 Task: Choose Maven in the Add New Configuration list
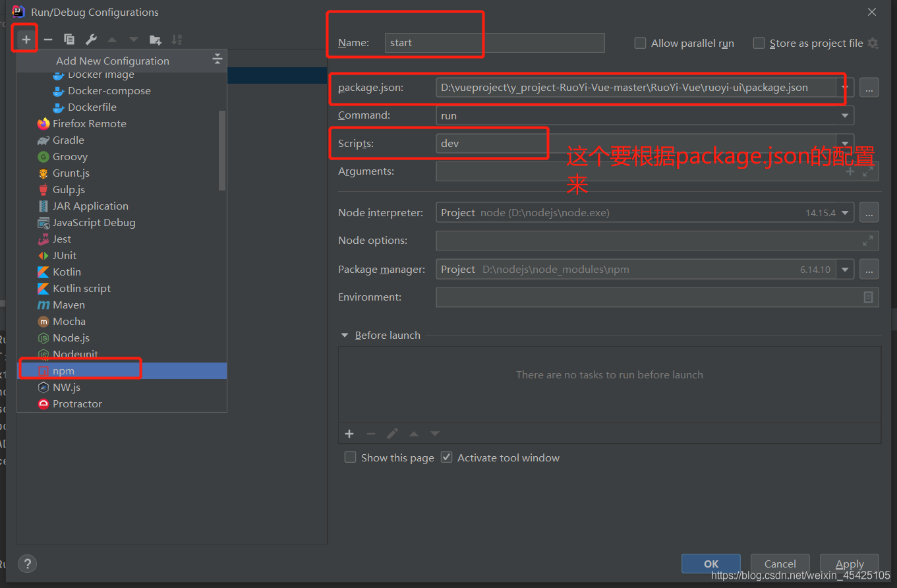67,305
